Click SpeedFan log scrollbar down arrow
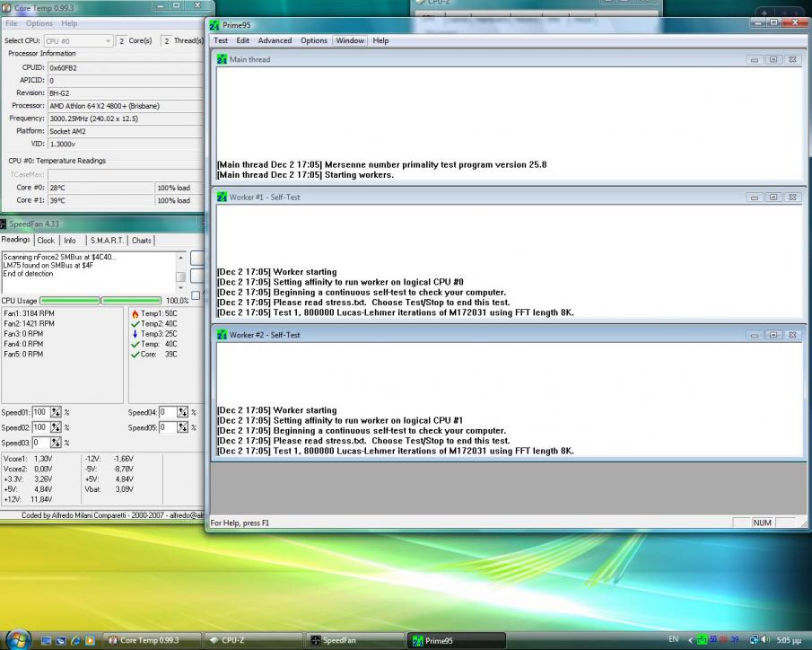The width and height of the screenshot is (812, 650). click(x=180, y=287)
